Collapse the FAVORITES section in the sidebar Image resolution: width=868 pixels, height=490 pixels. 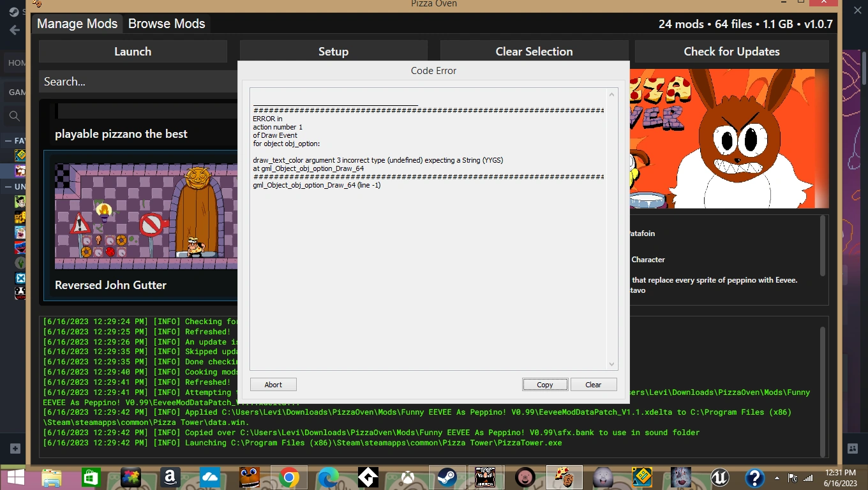(8, 142)
